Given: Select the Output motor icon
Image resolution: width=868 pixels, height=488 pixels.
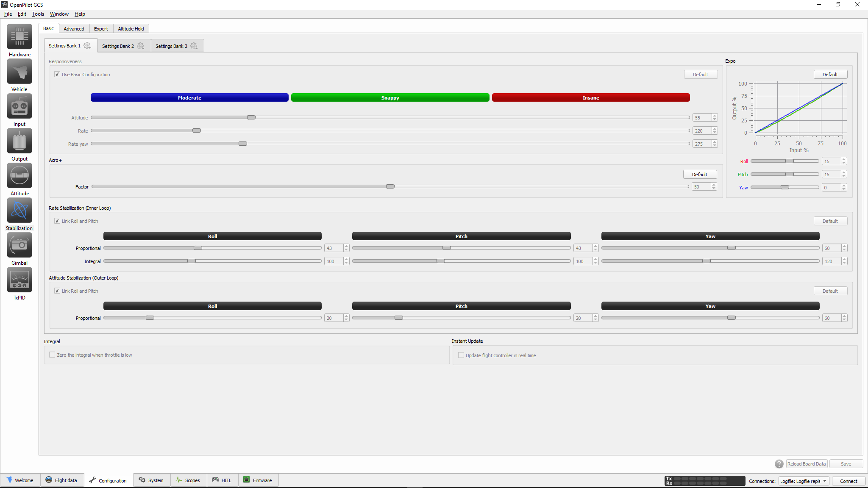Looking at the screenshot, I should (19, 141).
